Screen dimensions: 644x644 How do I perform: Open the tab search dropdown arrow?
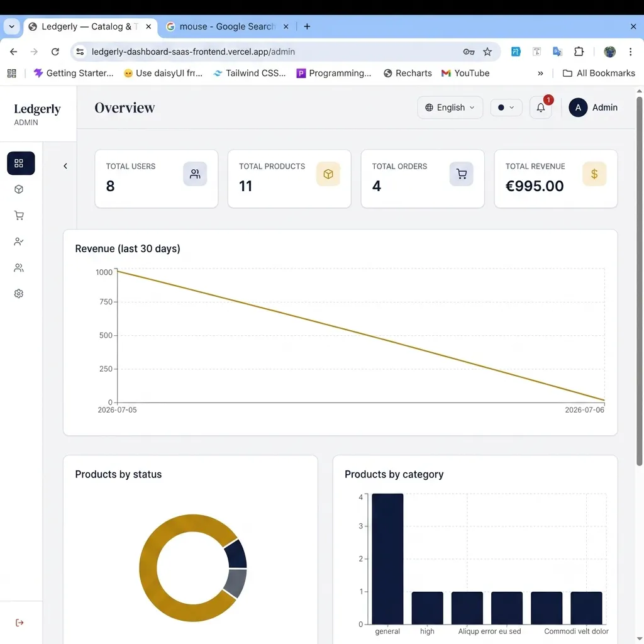click(x=11, y=26)
